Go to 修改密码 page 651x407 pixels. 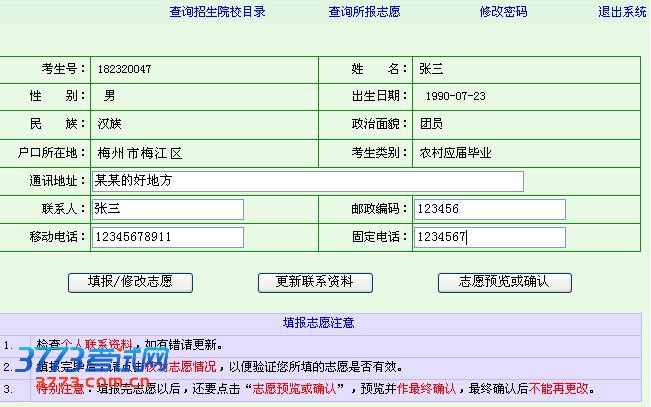tap(502, 12)
